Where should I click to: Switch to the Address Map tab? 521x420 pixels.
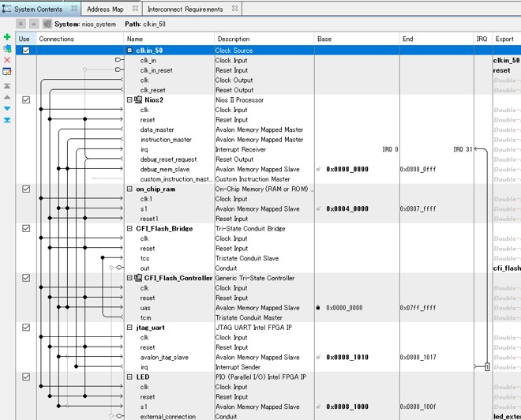point(104,9)
